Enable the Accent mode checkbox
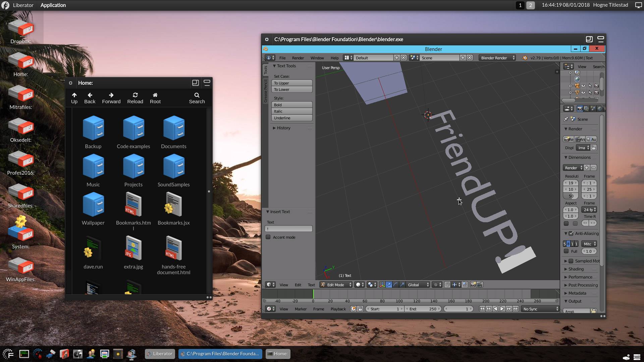 (268, 237)
